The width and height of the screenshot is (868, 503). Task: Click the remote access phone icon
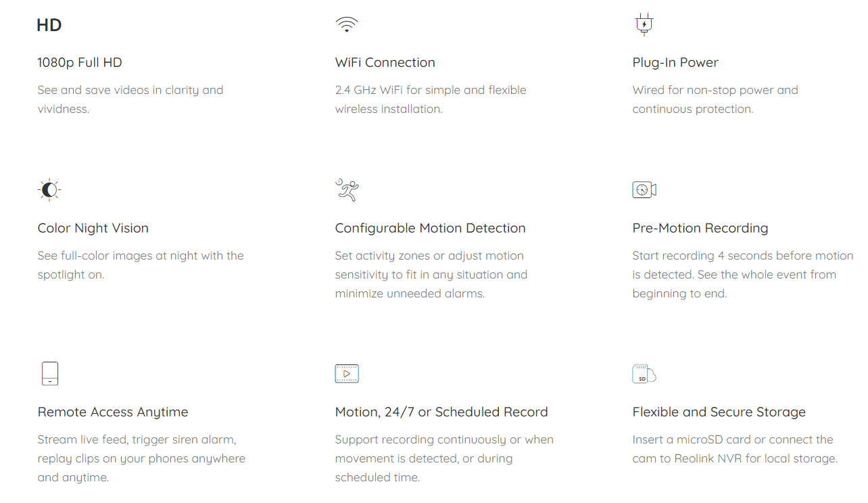coord(49,373)
